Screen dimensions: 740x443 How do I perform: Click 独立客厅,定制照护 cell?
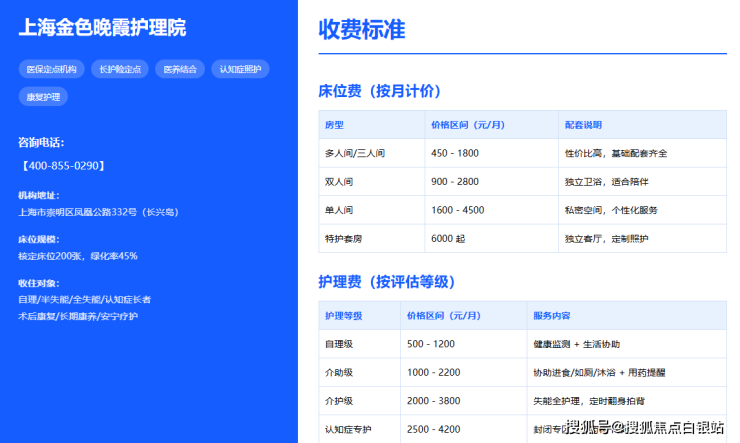[x=642, y=238]
